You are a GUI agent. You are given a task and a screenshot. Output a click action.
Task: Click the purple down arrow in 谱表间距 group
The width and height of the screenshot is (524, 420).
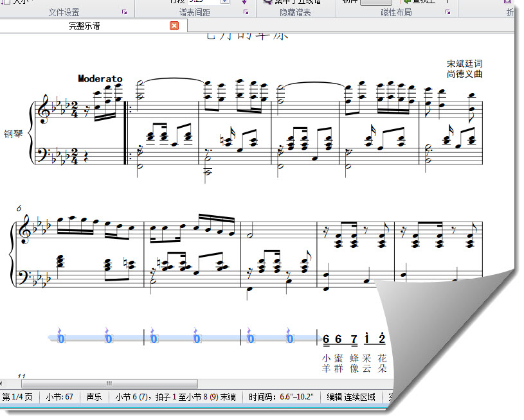tap(244, 2)
